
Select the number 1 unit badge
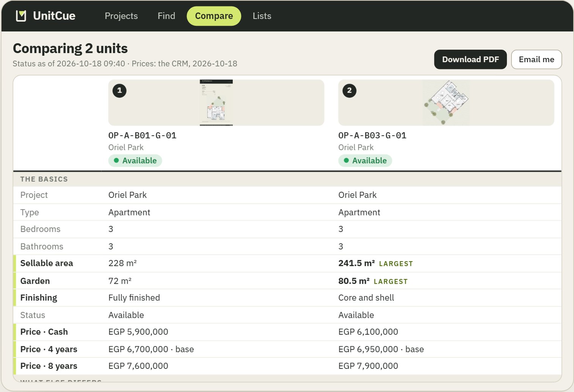tap(119, 91)
